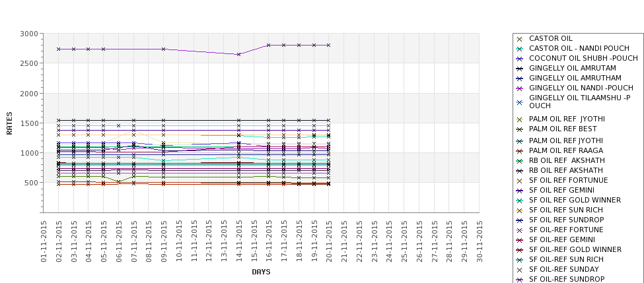Click marker icon beside SF OIL REF SUN RICH
644x283 pixels.
pyautogui.click(x=520, y=210)
